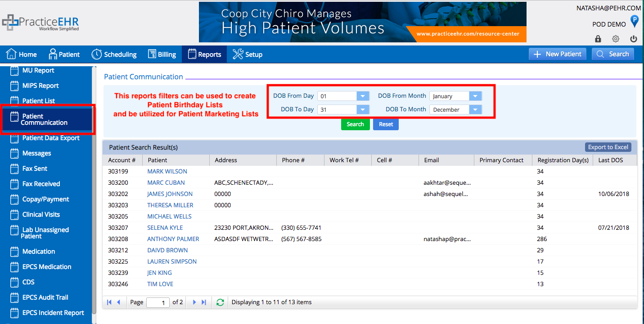Click Last DOS 10/06/2018 cell
The width and height of the screenshot is (644, 324).
click(613, 194)
